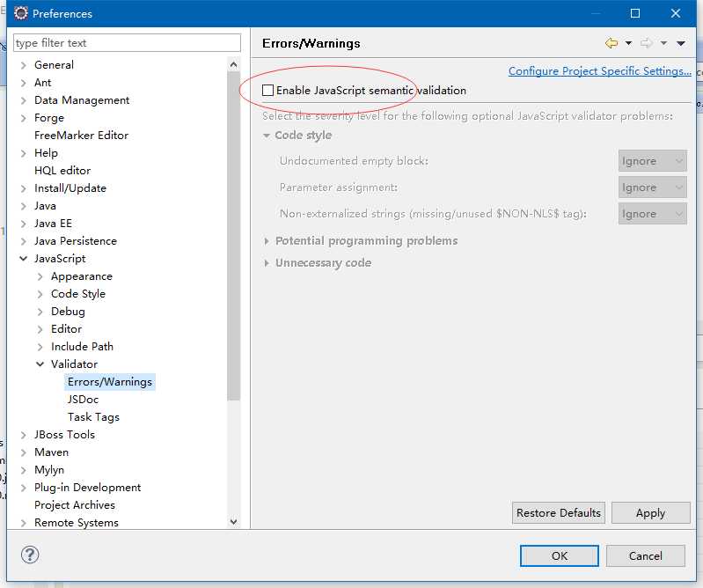Image resolution: width=703 pixels, height=588 pixels.
Task: Maximize the Preferences window
Action: (x=635, y=13)
